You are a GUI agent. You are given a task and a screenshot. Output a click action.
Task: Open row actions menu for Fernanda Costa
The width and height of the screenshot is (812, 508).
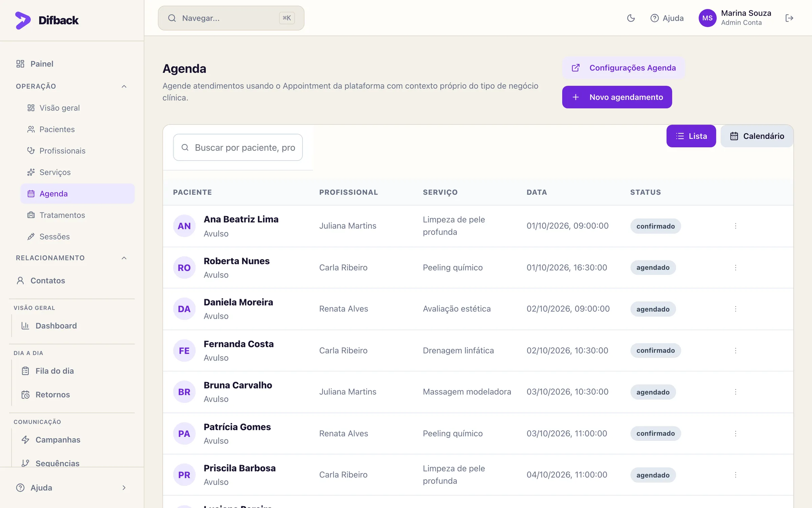pos(736,351)
